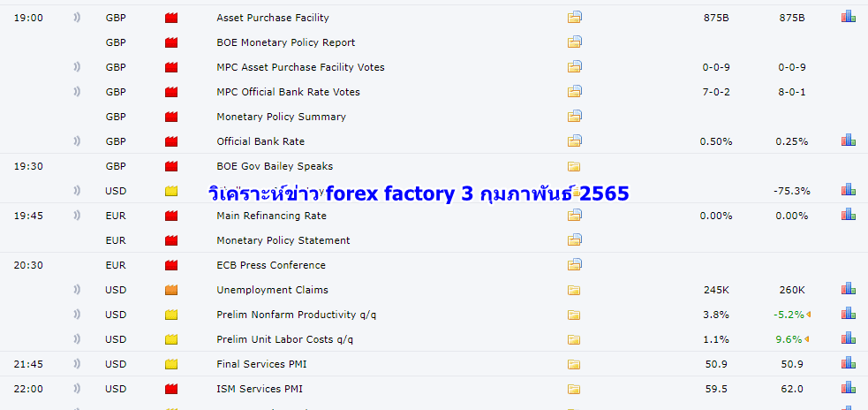
Task: Open graph for Asset Purchase Facility
Action: (x=848, y=17)
